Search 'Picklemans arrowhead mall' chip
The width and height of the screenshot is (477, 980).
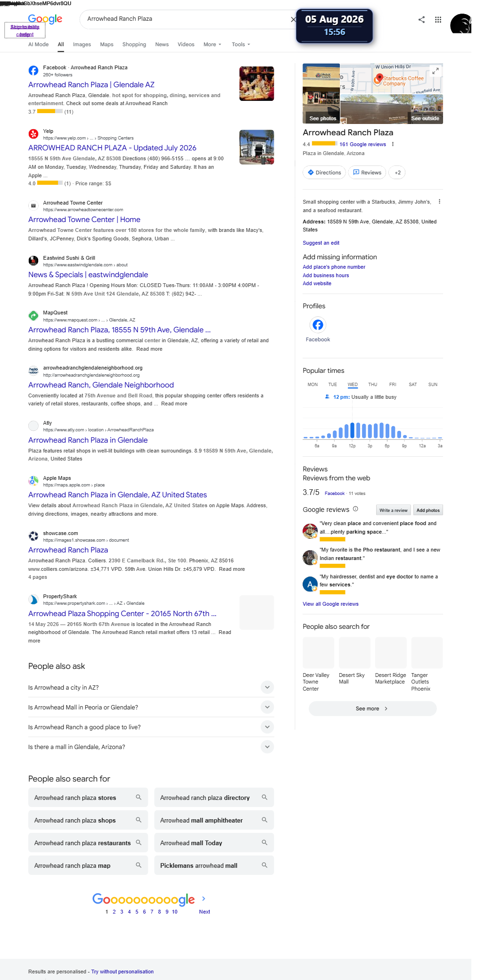pyautogui.click(x=214, y=865)
